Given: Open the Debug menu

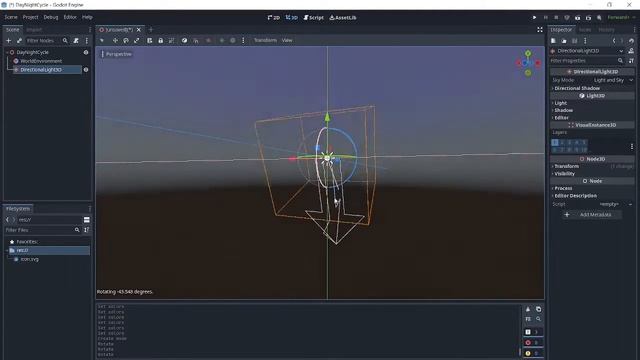Looking at the screenshot, I should (x=51, y=17).
